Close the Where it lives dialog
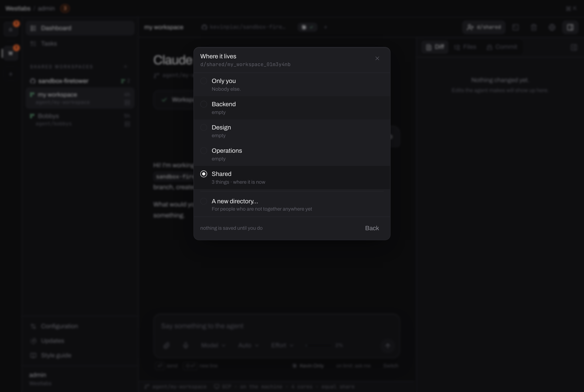This screenshot has width=584, height=392. tap(377, 58)
